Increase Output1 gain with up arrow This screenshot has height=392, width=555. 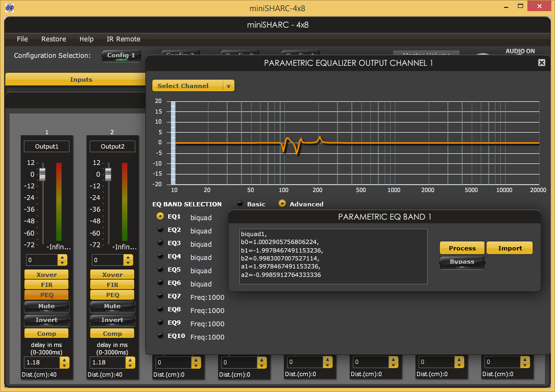coord(62,257)
